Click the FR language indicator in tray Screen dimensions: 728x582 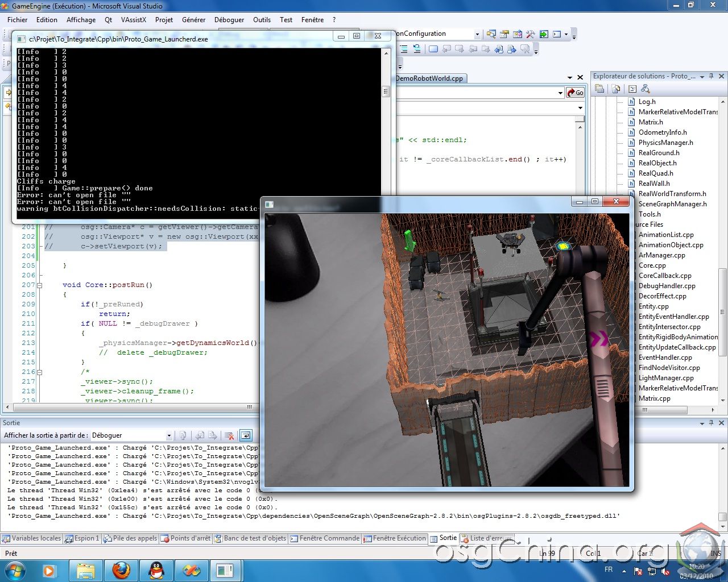[609, 569]
